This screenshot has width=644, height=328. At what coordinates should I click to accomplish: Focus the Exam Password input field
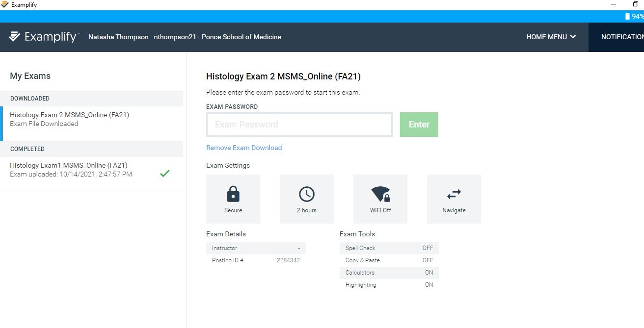tap(299, 125)
